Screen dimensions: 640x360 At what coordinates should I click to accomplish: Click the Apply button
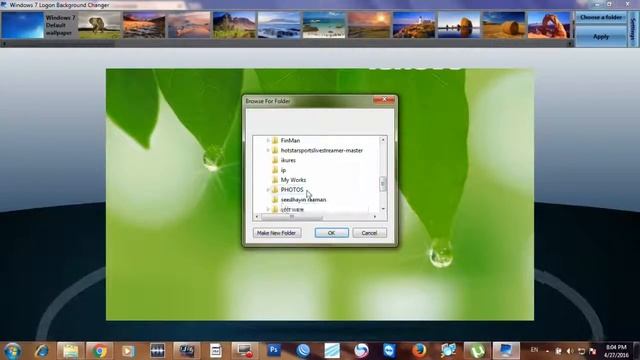pyautogui.click(x=601, y=37)
